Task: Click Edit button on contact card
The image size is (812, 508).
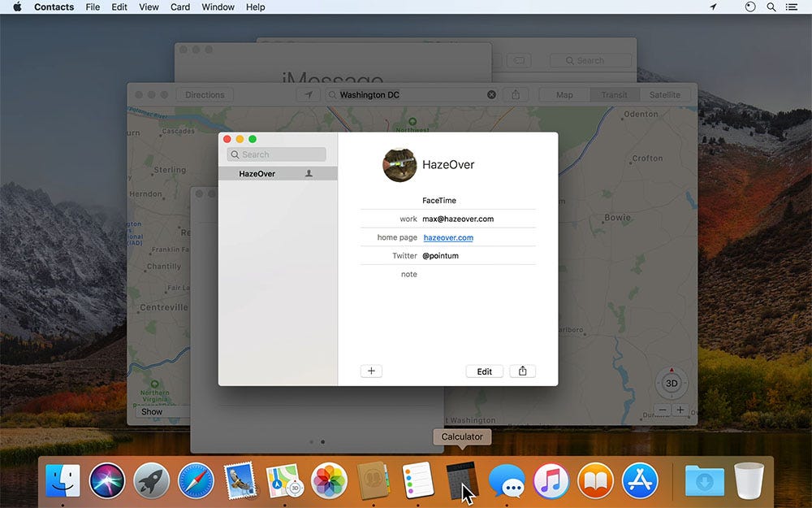Action: (x=484, y=371)
